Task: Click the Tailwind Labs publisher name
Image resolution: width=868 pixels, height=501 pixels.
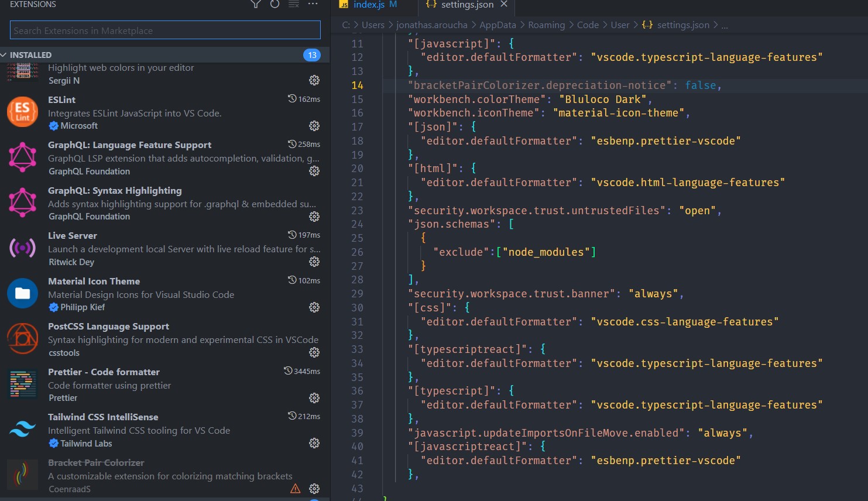Action: (86, 444)
